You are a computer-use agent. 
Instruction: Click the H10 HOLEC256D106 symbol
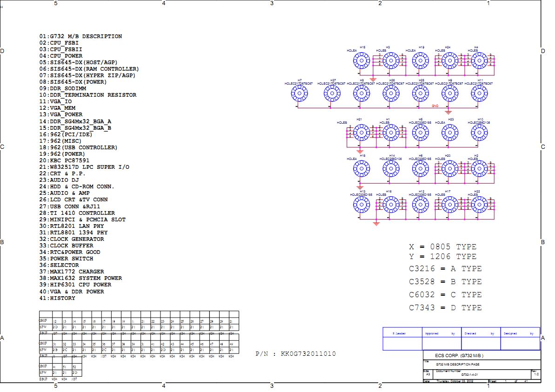click(x=479, y=133)
